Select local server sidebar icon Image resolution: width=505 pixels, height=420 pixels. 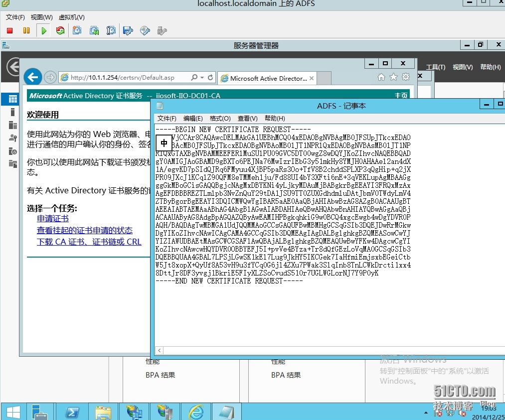tap(13, 112)
